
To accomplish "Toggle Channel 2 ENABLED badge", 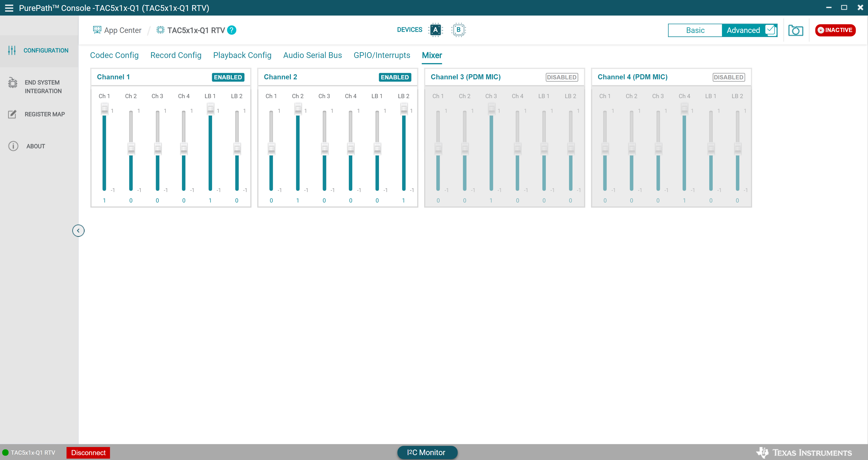I will [394, 77].
